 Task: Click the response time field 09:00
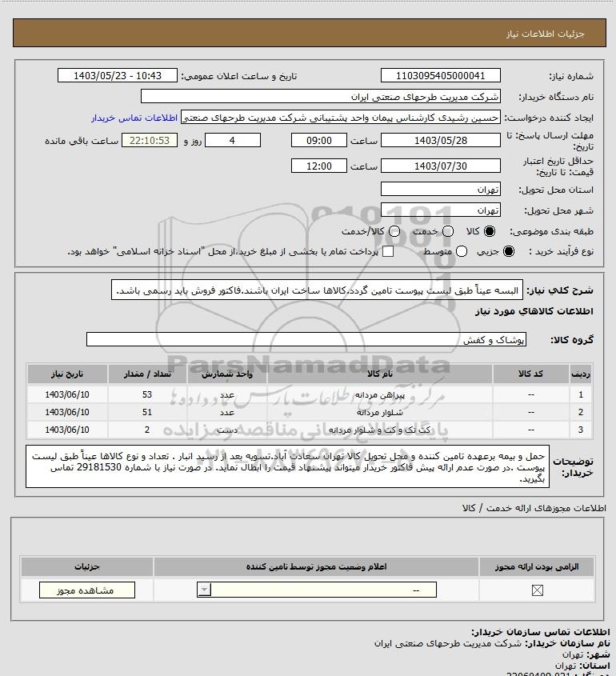[319, 140]
